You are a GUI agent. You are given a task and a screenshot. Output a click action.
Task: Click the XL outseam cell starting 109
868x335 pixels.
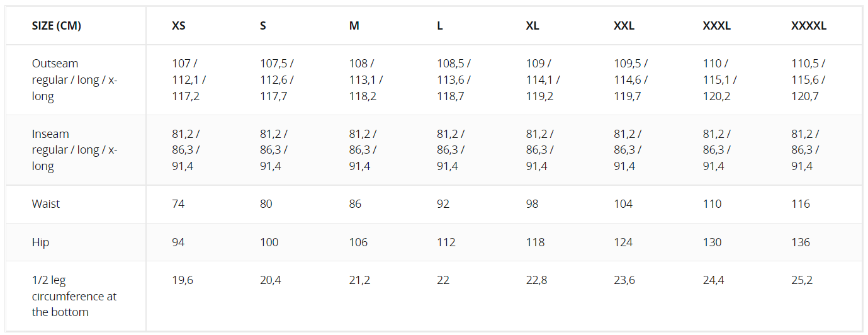(x=543, y=80)
